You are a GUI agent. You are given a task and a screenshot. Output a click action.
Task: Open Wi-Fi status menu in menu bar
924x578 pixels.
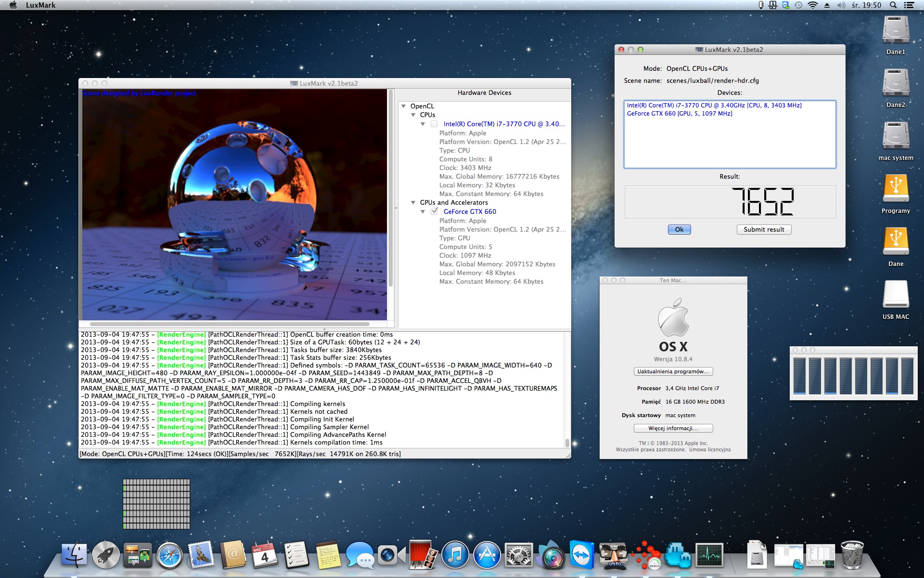pyautogui.click(x=812, y=5)
